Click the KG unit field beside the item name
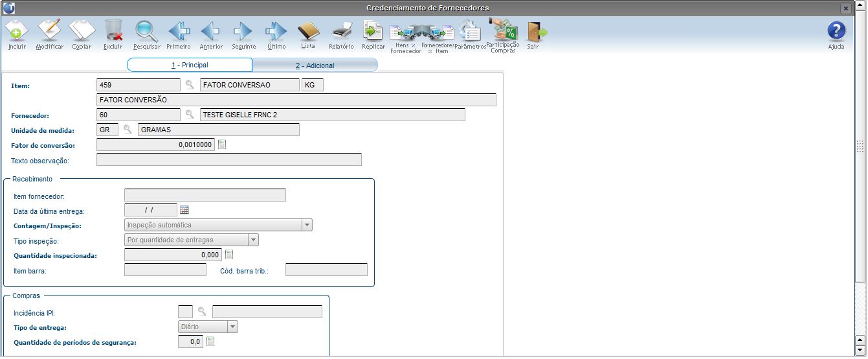Image resolution: width=868 pixels, height=359 pixels. point(312,84)
